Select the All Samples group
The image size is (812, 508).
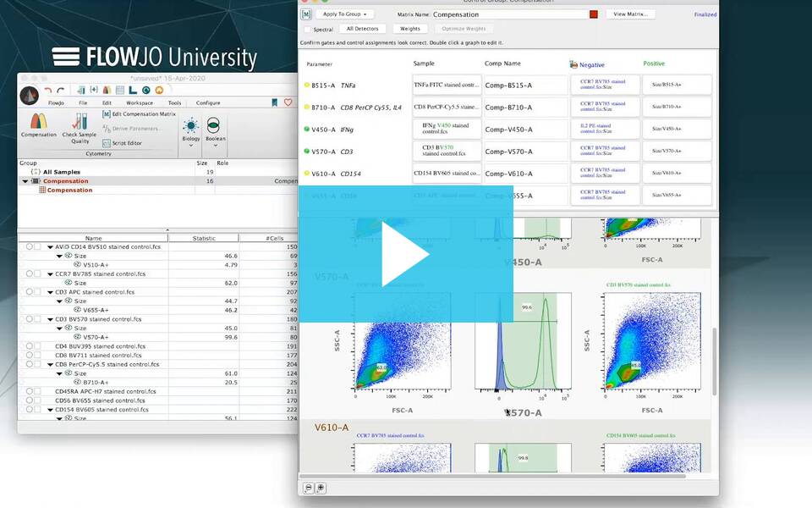(x=62, y=172)
